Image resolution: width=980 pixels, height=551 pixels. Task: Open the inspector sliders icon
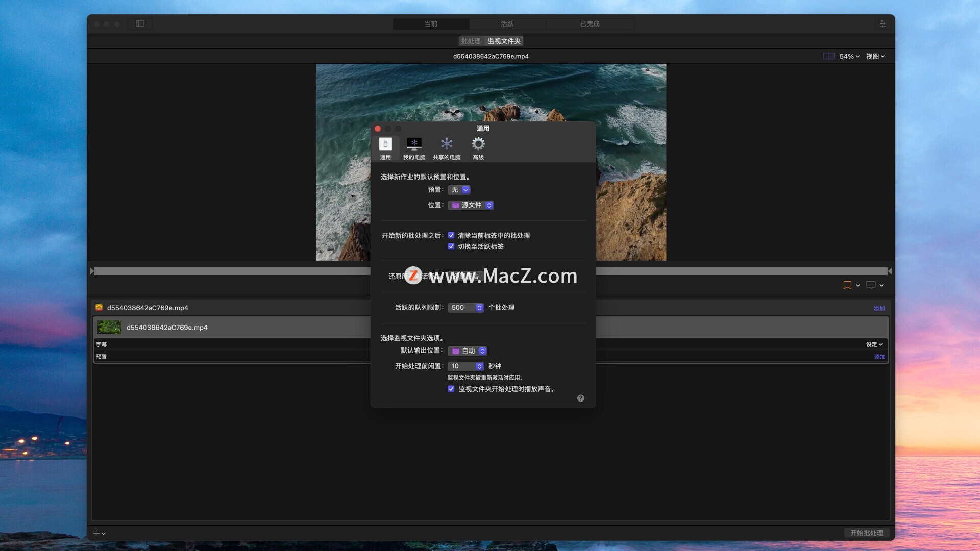coord(883,24)
